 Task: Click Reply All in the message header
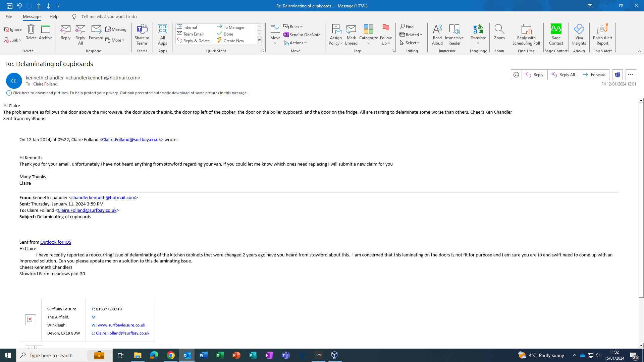coord(563,75)
